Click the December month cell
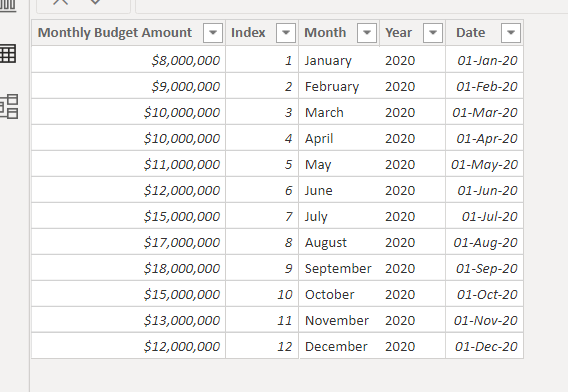568x392 pixels. point(339,346)
